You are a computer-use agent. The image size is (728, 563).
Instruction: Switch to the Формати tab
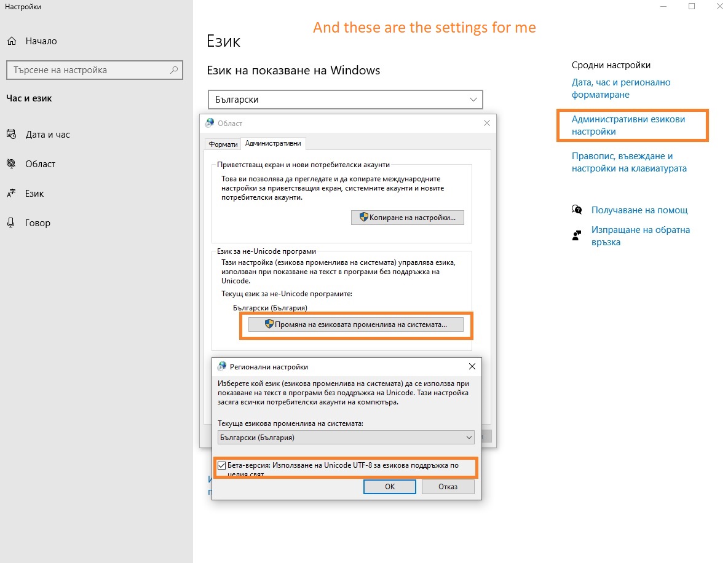pos(223,144)
